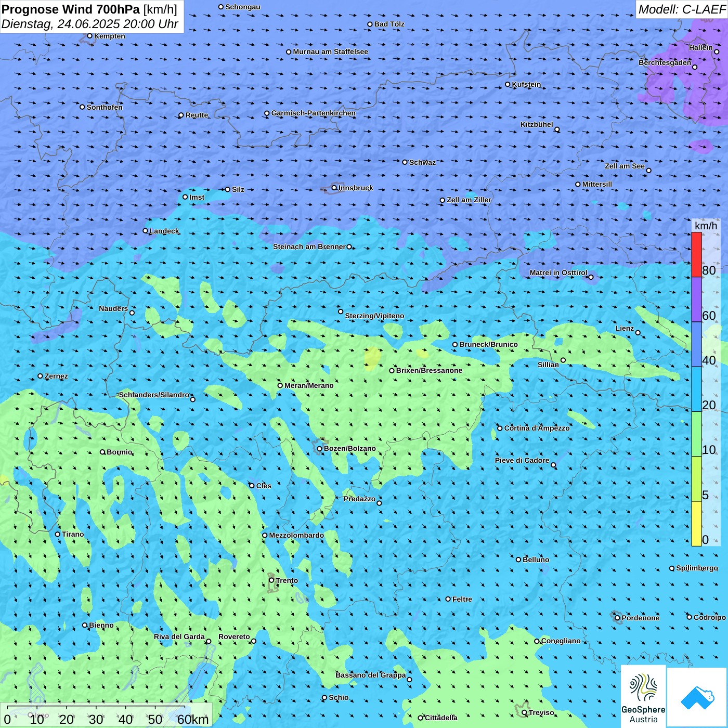728x728 pixels.
Task: Click the Bassano del Grappa label
Action: click(371, 675)
